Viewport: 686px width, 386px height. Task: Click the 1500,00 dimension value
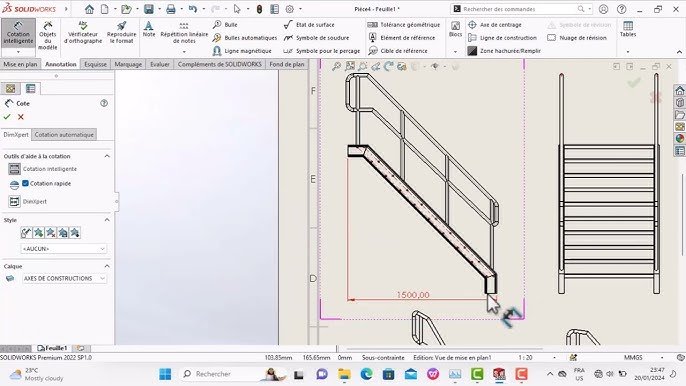(x=413, y=295)
